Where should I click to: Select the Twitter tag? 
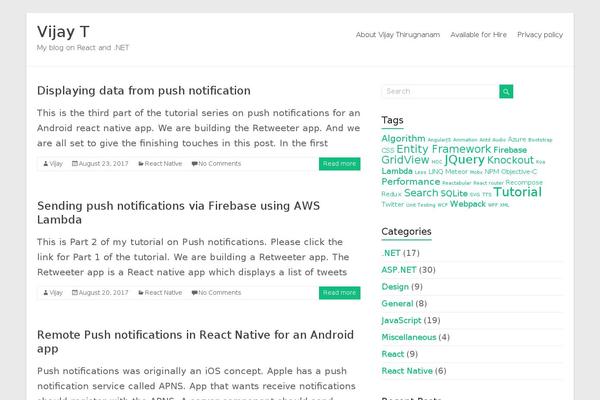tap(393, 204)
